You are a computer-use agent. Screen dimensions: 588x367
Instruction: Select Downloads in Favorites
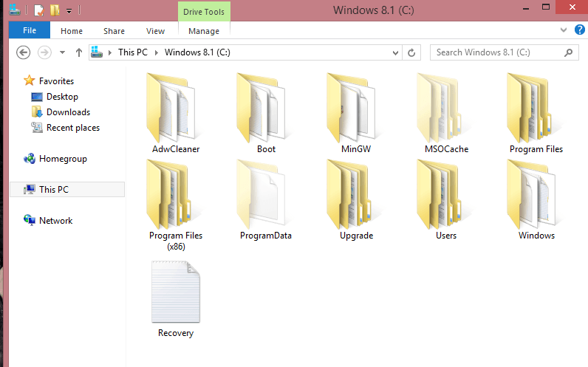click(x=68, y=112)
